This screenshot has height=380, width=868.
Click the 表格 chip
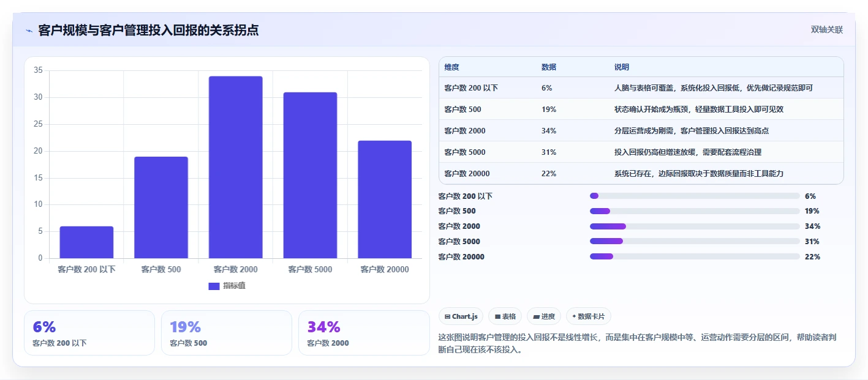505,316
